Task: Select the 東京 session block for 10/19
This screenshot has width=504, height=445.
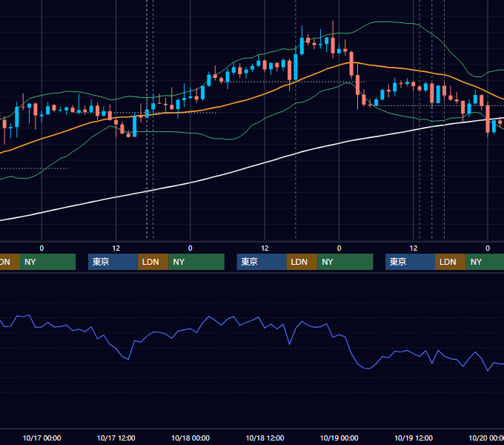Action: (x=410, y=262)
